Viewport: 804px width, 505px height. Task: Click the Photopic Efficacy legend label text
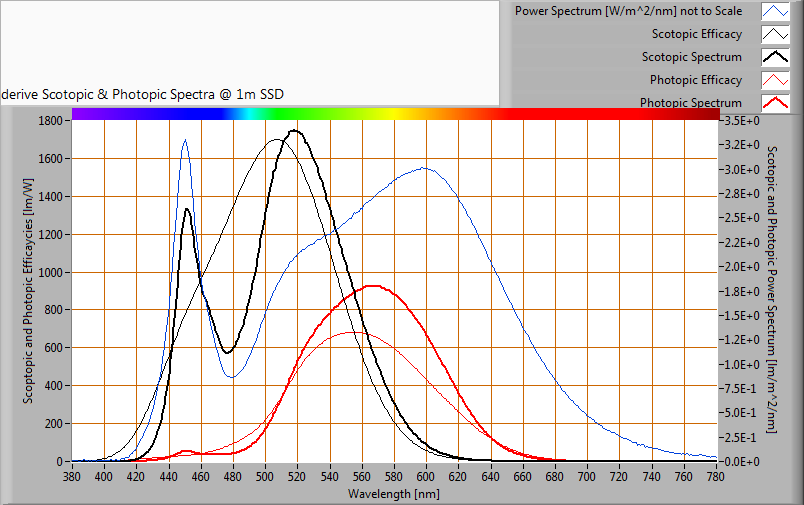695,80
